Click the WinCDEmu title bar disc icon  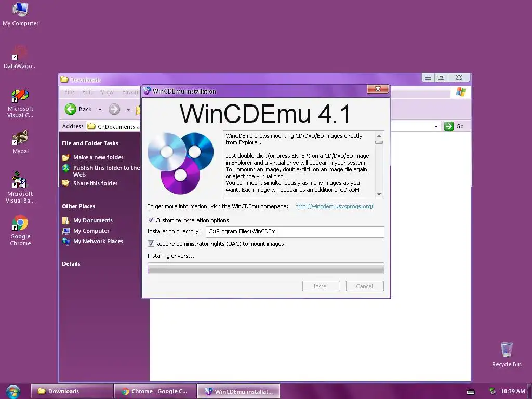[147, 91]
